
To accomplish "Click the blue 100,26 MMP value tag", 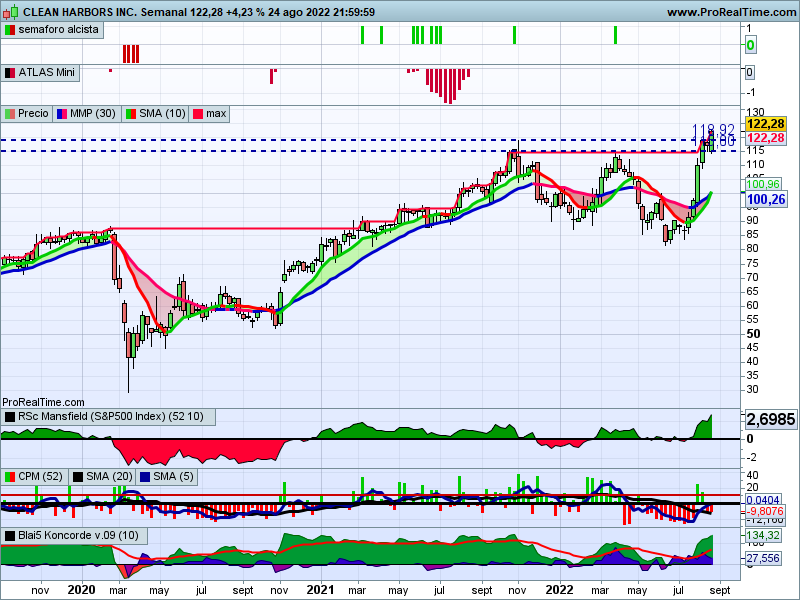I will pos(766,199).
